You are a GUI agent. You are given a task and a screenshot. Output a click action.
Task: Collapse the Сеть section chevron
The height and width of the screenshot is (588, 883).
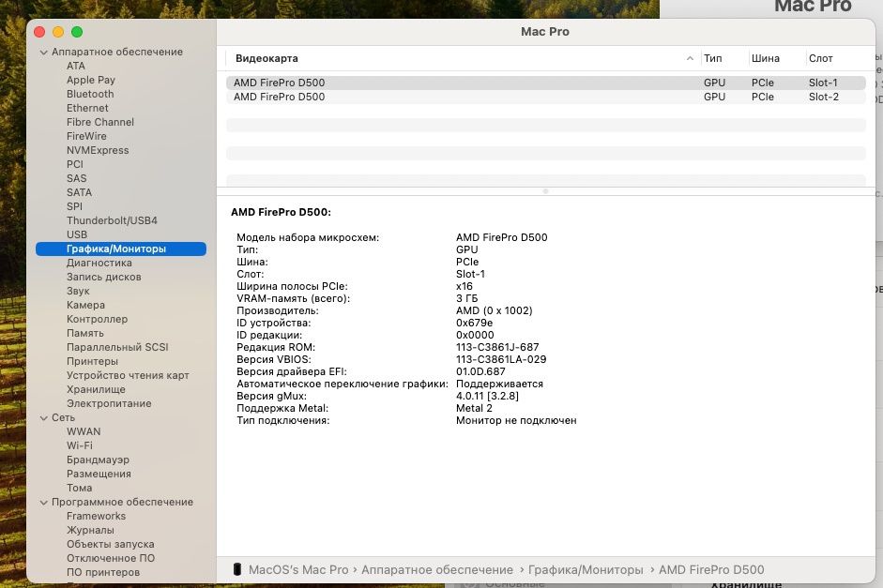(44, 418)
